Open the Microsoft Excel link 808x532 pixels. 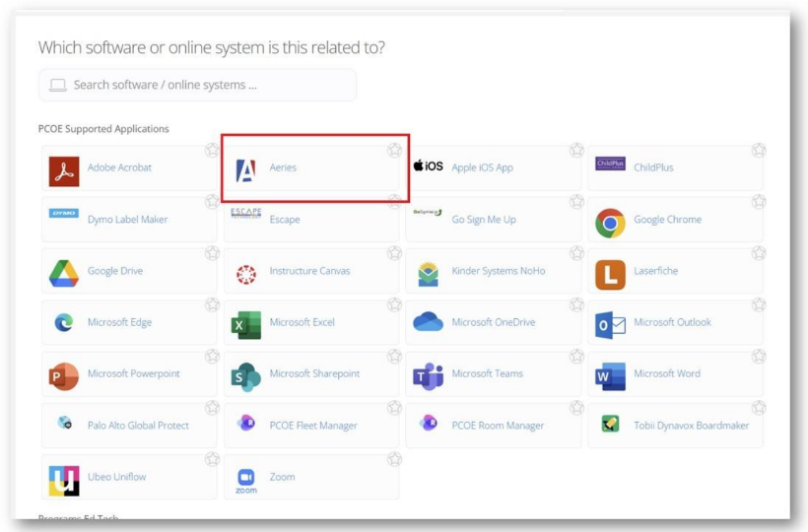tap(302, 322)
